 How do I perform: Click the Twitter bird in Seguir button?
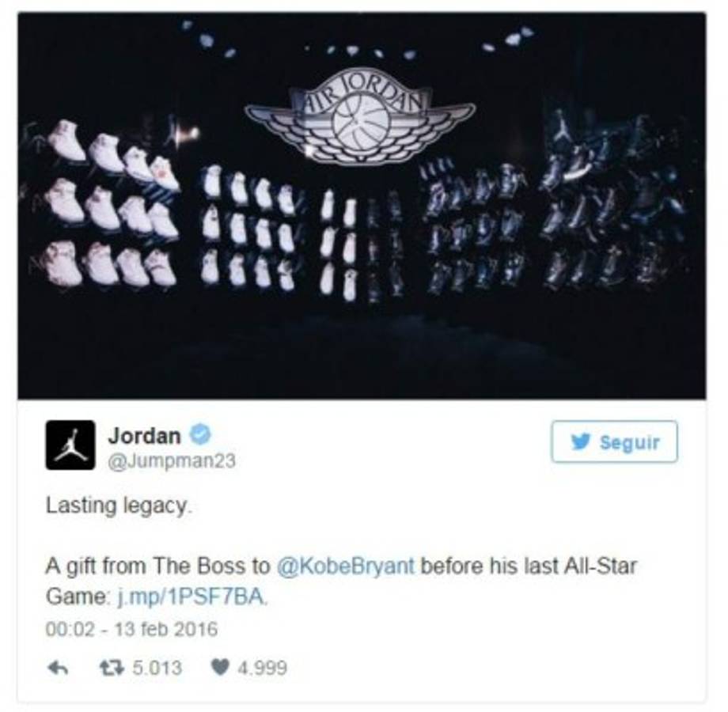580,441
